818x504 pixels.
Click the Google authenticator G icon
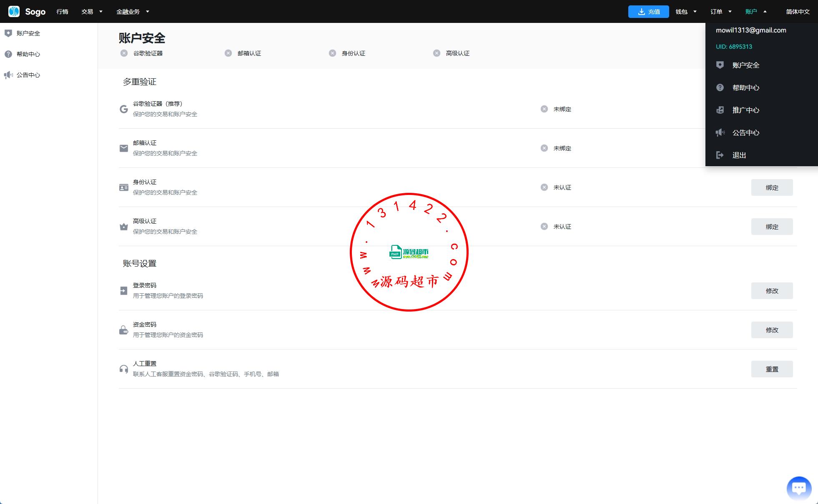point(124,109)
